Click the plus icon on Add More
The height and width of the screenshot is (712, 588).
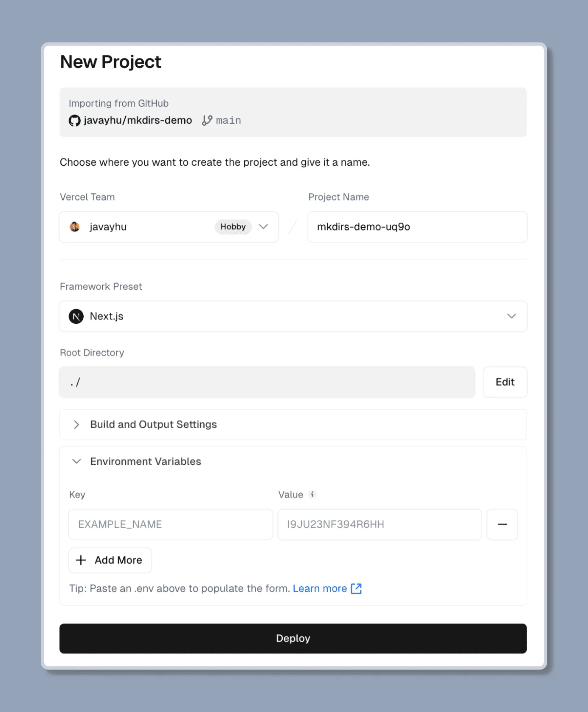81,560
